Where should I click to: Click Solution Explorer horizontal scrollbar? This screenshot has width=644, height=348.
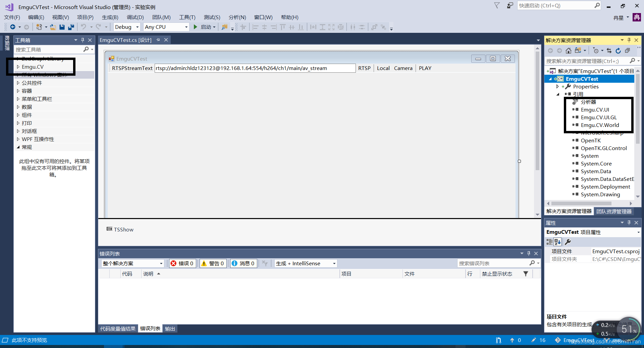pyautogui.click(x=581, y=204)
